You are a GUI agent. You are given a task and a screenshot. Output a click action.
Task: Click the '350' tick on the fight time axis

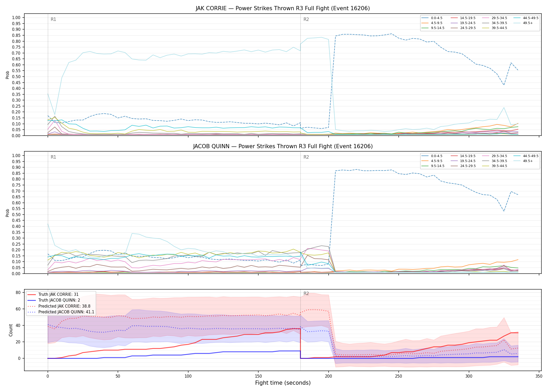[x=539, y=376]
